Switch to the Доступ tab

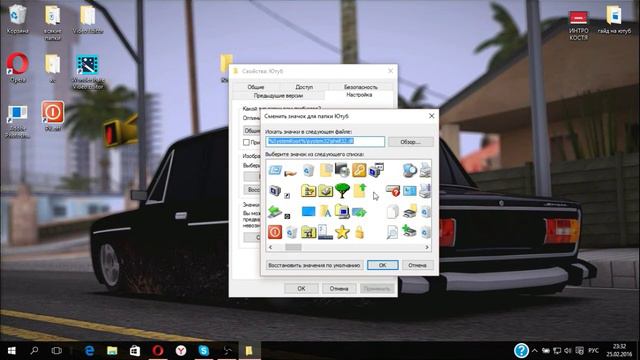click(x=304, y=87)
